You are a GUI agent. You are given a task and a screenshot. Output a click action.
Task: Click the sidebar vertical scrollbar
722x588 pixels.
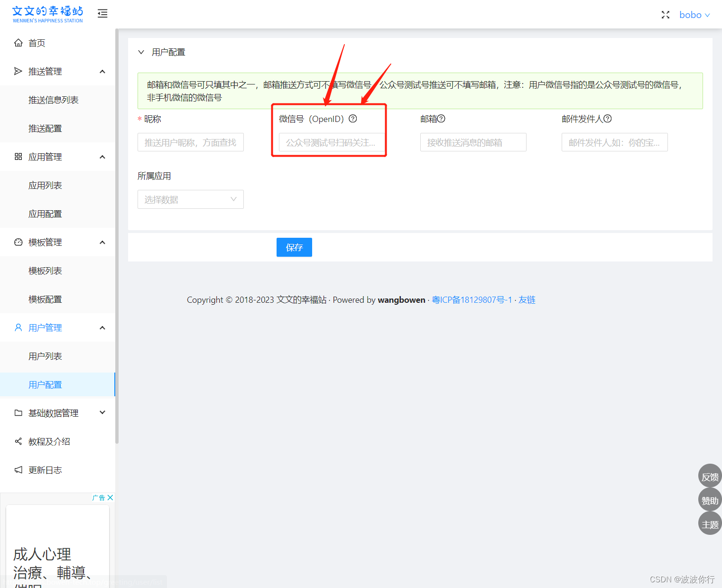pos(117,236)
